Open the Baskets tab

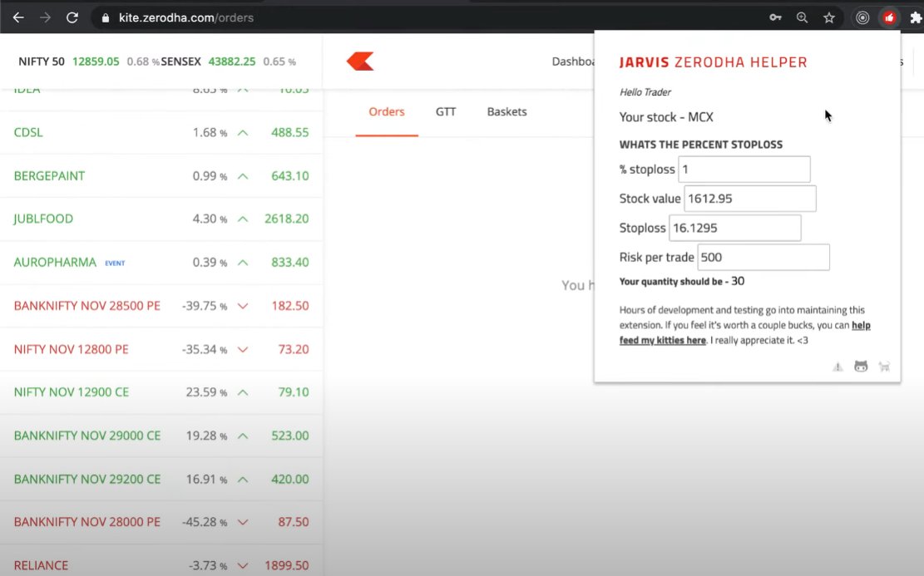[x=506, y=112]
